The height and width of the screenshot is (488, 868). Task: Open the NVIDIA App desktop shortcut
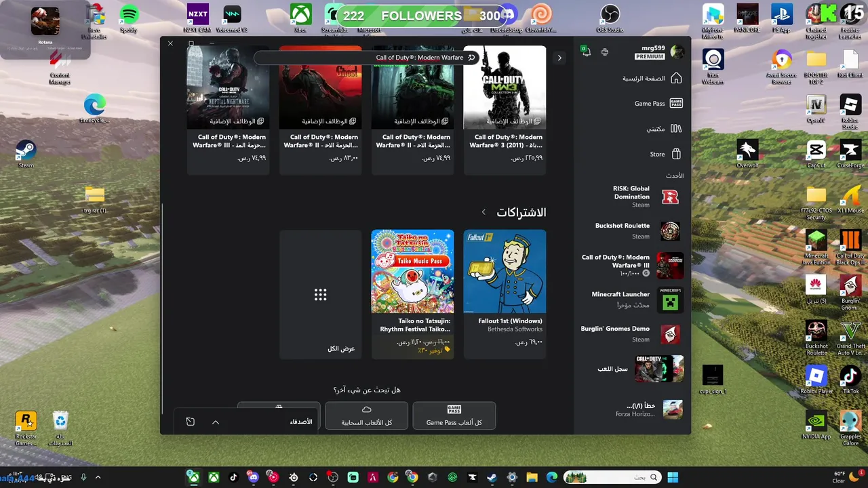[x=816, y=425]
